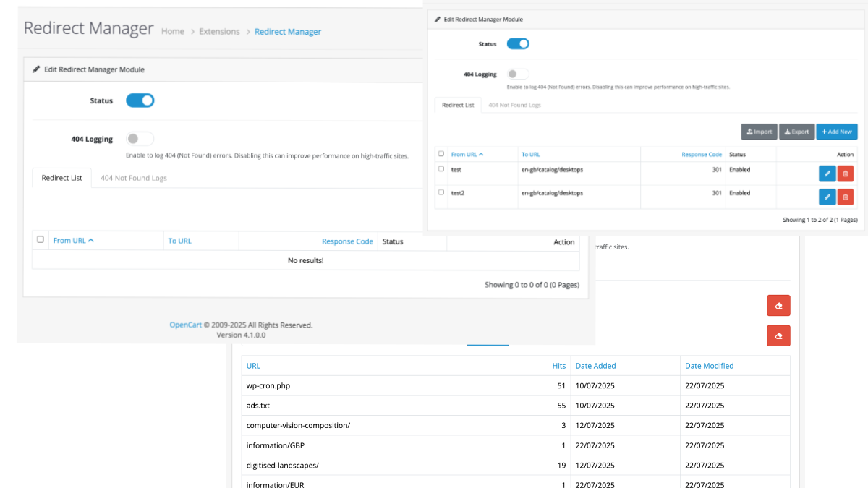868x488 pixels.
Task: Click 'Showing 1 to 2 of 2 (1 Pages)' text
Action: (820, 219)
